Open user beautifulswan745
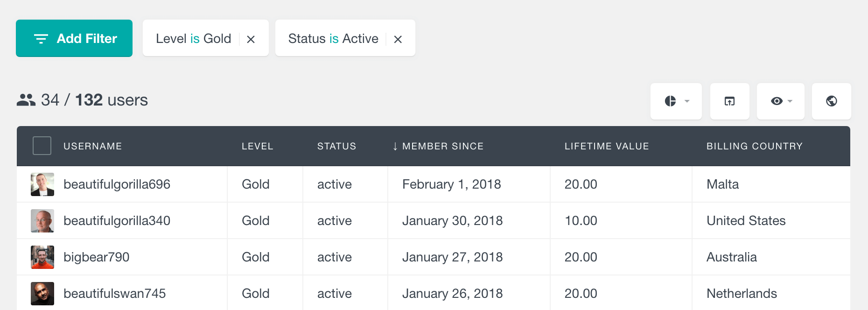Screen dimensions: 868x310 (115, 294)
